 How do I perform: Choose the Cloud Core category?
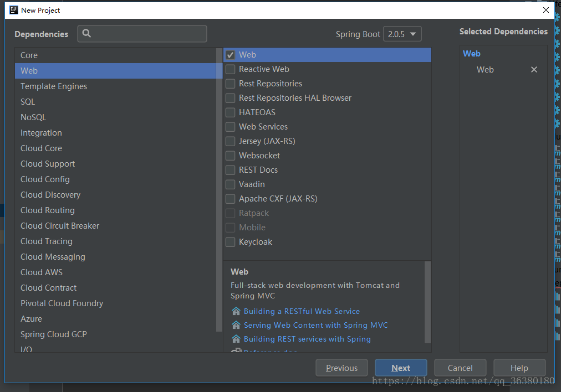(115, 148)
